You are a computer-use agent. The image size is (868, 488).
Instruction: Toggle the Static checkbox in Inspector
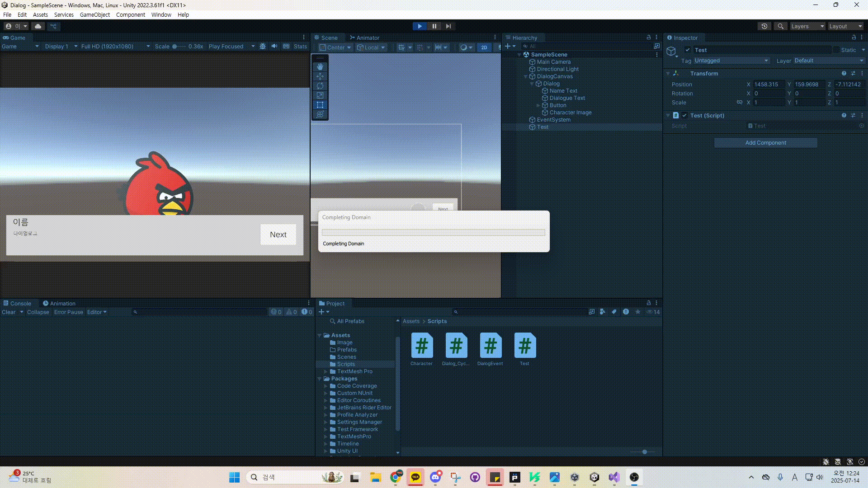[836, 50]
